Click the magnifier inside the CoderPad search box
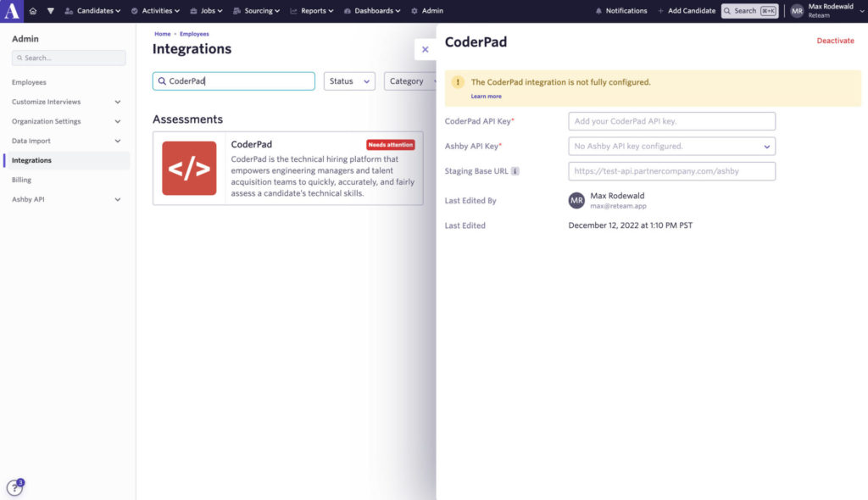 click(162, 81)
